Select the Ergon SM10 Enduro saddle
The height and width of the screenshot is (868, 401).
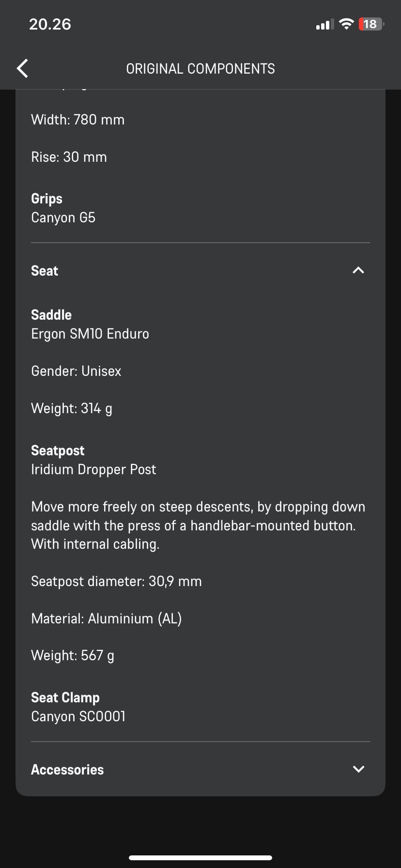pos(90,334)
